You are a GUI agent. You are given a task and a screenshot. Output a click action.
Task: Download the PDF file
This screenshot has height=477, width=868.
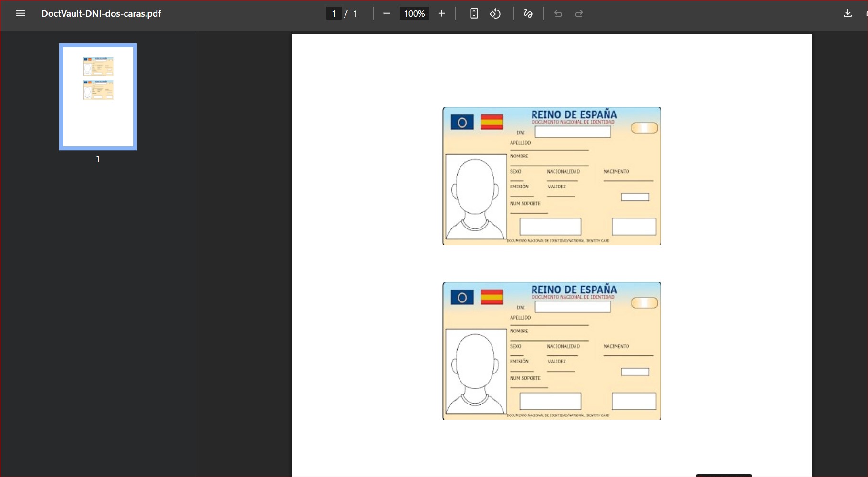click(x=848, y=13)
